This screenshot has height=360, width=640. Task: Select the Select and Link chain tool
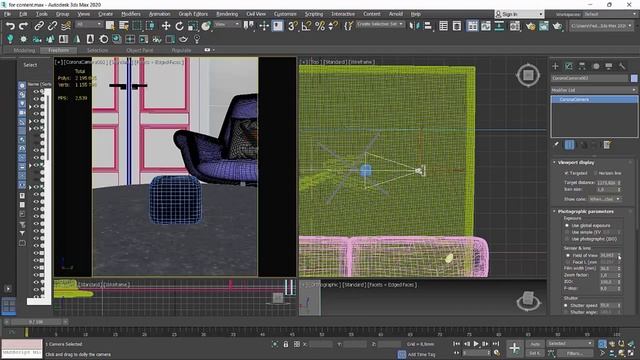pos(39,26)
